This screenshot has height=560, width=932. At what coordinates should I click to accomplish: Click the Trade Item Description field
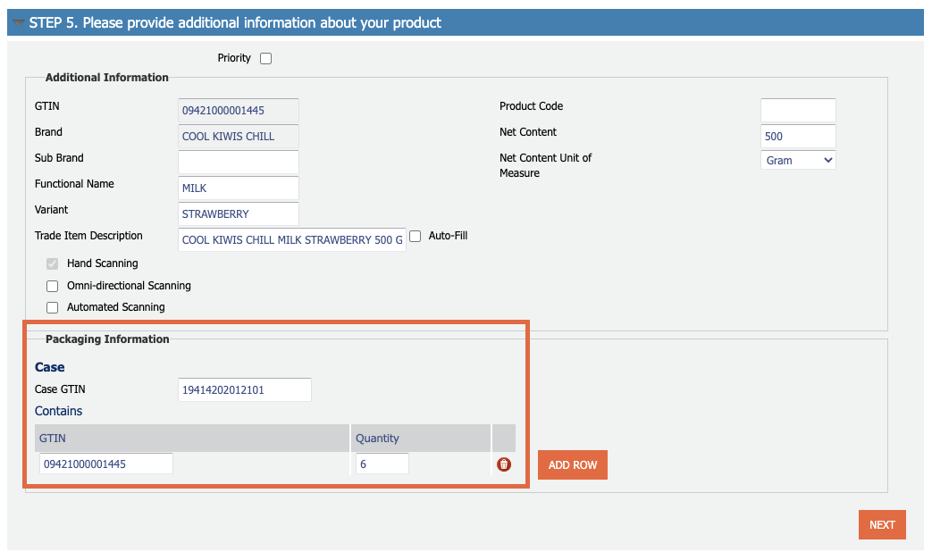292,240
